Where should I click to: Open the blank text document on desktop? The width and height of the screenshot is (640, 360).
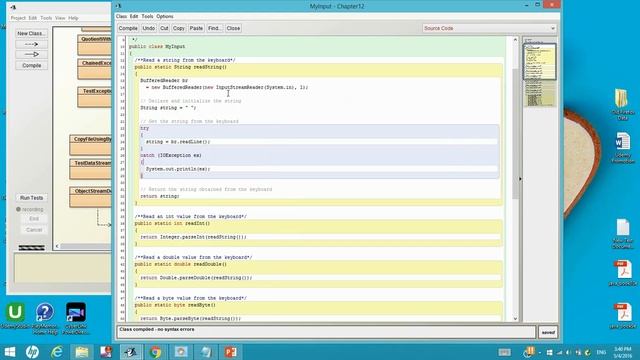622,234
